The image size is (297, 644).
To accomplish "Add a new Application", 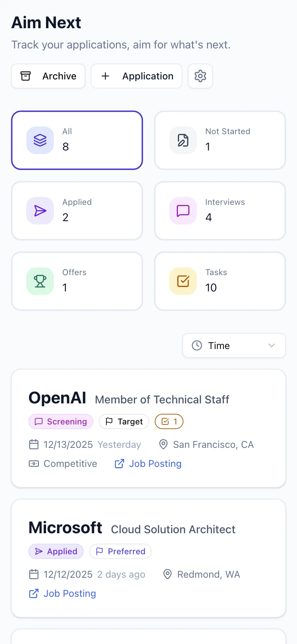I will [x=137, y=76].
